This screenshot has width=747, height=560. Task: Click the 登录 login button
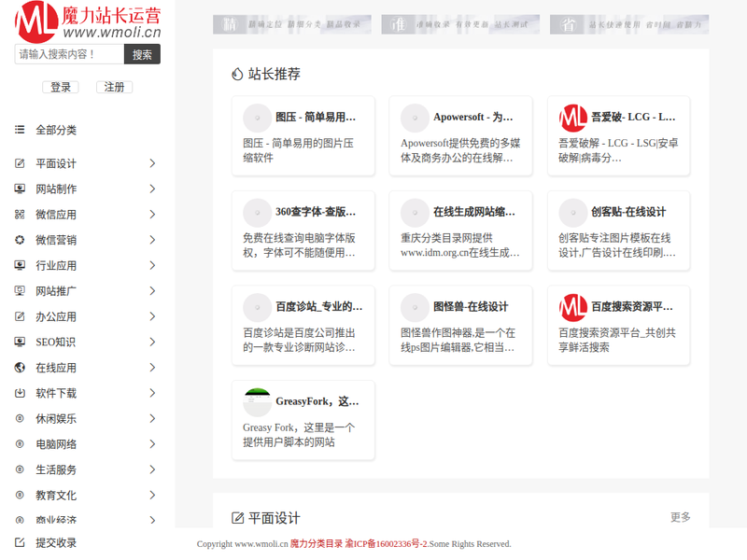coord(61,87)
